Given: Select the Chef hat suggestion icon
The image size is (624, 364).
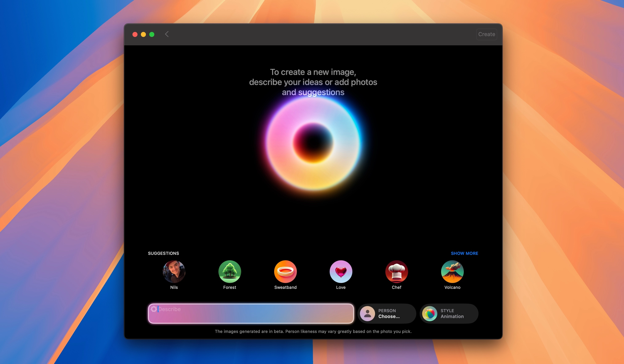Looking at the screenshot, I should pos(397,271).
